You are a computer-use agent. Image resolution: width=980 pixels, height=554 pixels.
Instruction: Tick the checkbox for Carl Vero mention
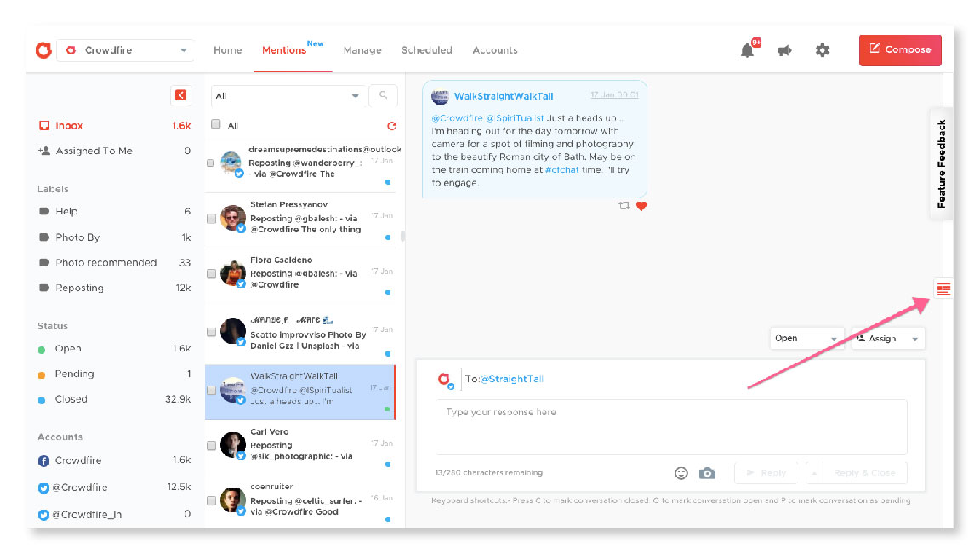tap(211, 446)
